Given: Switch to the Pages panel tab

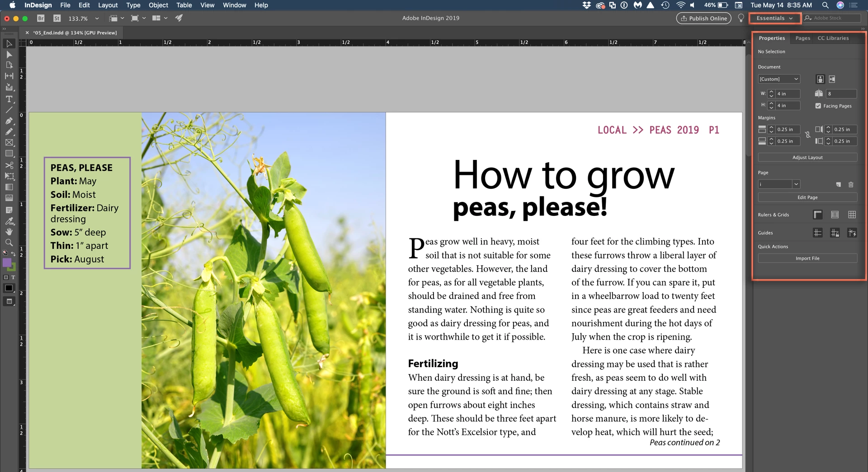Looking at the screenshot, I should coord(802,38).
